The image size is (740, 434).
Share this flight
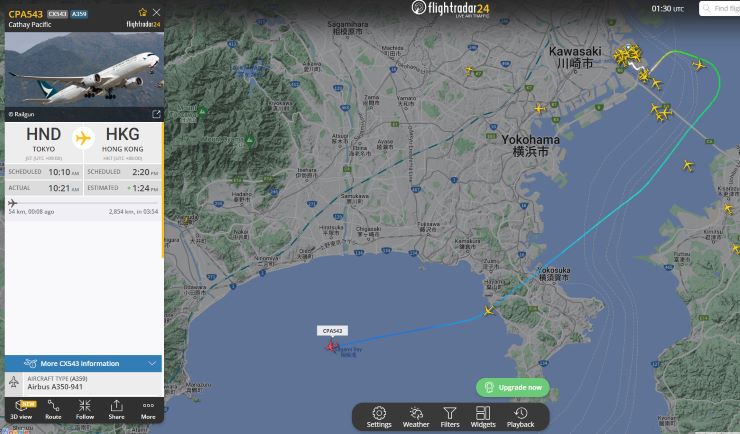[117, 409]
